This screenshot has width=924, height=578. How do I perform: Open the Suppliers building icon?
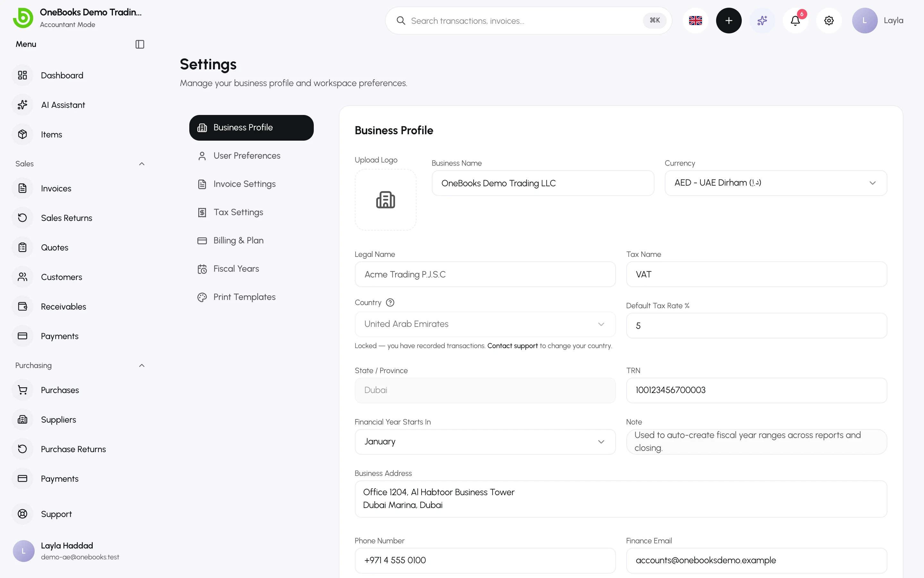point(22,419)
